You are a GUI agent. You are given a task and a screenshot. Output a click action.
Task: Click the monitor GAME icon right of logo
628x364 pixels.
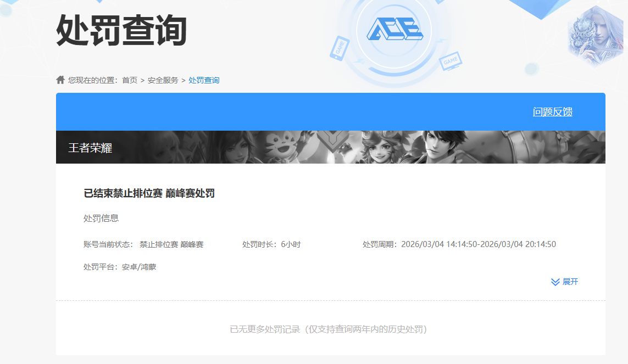click(x=450, y=60)
